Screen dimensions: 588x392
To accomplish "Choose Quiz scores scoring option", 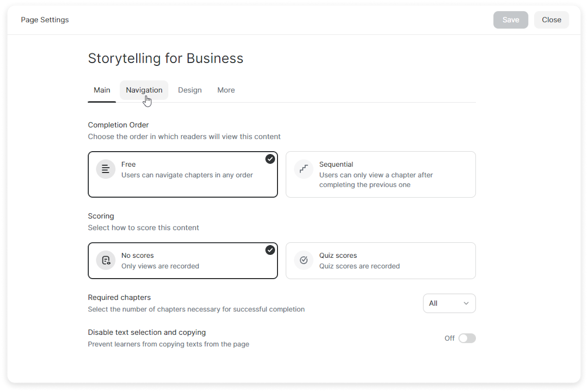I will pos(380,261).
